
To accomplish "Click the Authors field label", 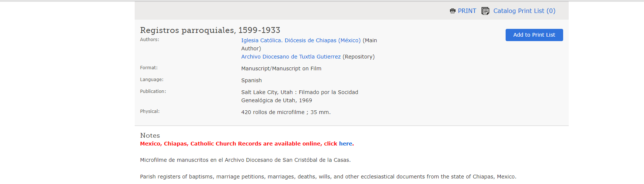I will click(149, 40).
